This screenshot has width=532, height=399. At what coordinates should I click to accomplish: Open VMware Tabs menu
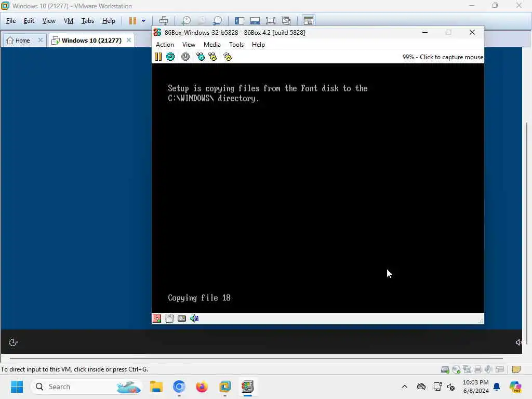point(87,21)
